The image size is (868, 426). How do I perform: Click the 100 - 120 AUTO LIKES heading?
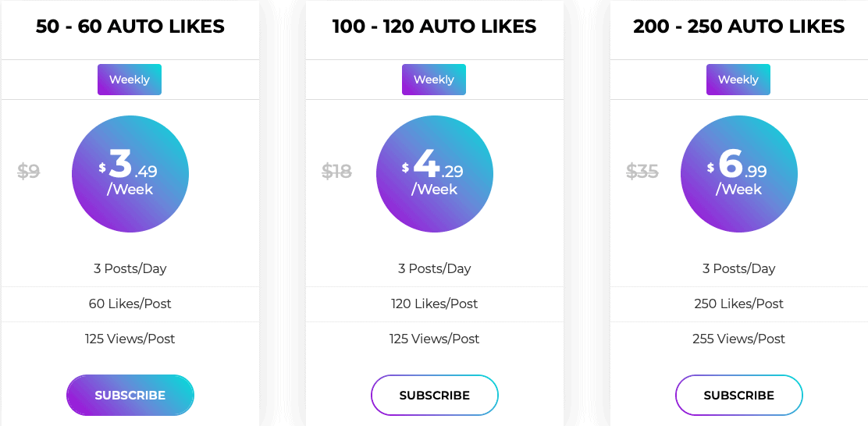(435, 26)
